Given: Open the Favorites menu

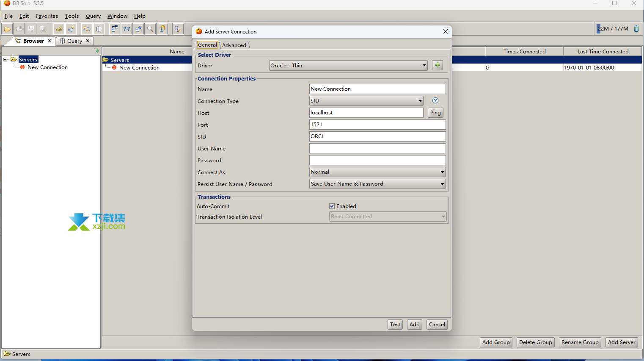Looking at the screenshot, I should [x=47, y=16].
